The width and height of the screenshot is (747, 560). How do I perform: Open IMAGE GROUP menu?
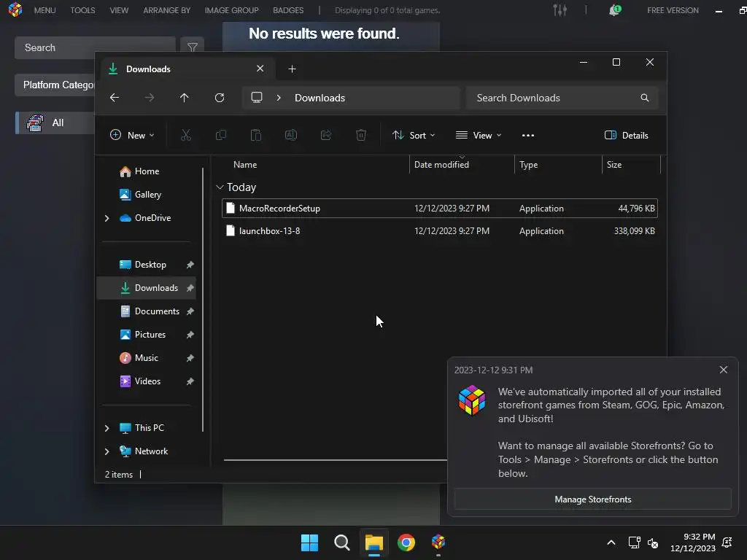(x=231, y=10)
